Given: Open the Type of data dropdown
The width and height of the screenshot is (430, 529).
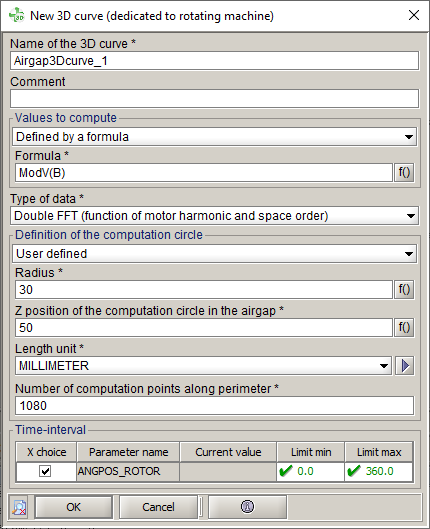Looking at the screenshot, I should [x=214, y=216].
